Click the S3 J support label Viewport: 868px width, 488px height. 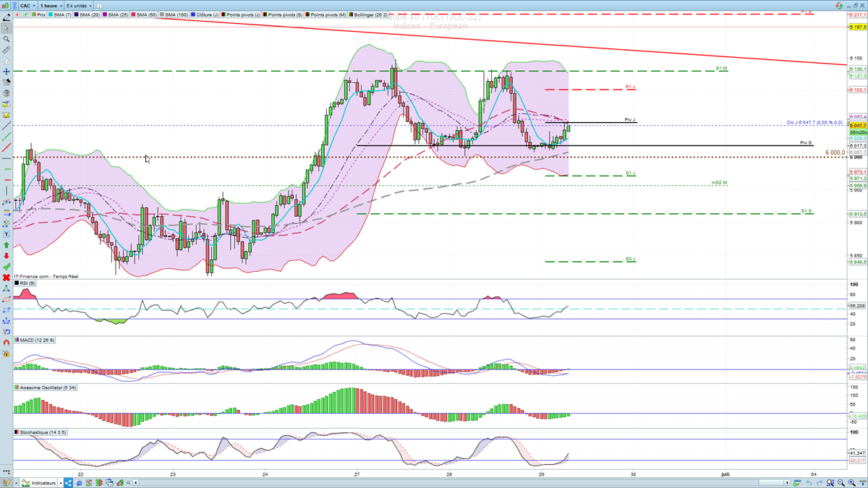[631, 259]
